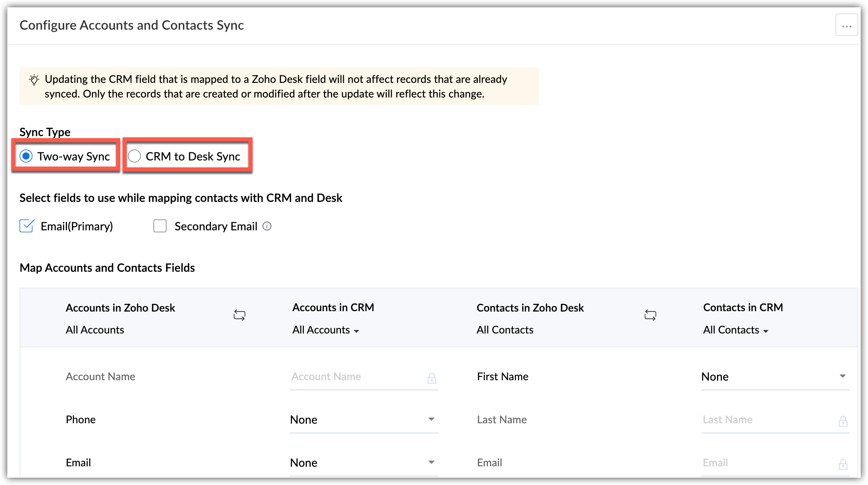Click the Email label under Accounts in Zoho Desk
The image size is (868, 485).
[x=78, y=463]
